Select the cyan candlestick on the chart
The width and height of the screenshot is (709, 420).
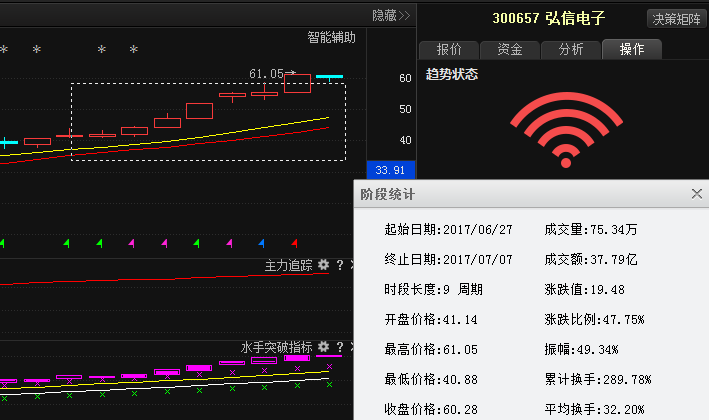[329, 77]
